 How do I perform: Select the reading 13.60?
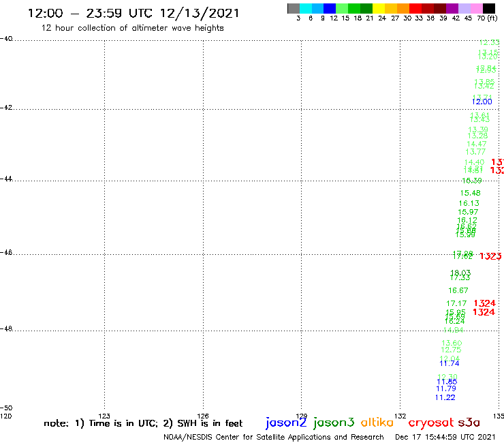[452, 343]
